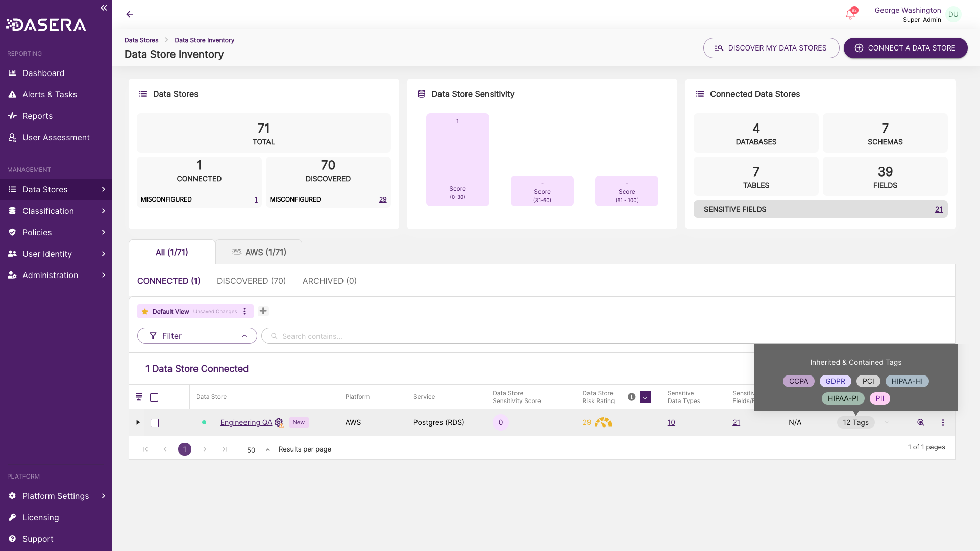The width and height of the screenshot is (980, 551).
Task: Sort by Data Store Risk Rating arrow
Action: [x=645, y=397]
